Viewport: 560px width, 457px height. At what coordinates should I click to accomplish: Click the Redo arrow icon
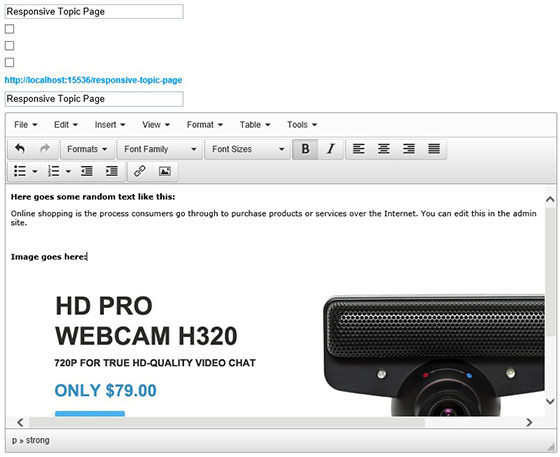pyautogui.click(x=45, y=149)
